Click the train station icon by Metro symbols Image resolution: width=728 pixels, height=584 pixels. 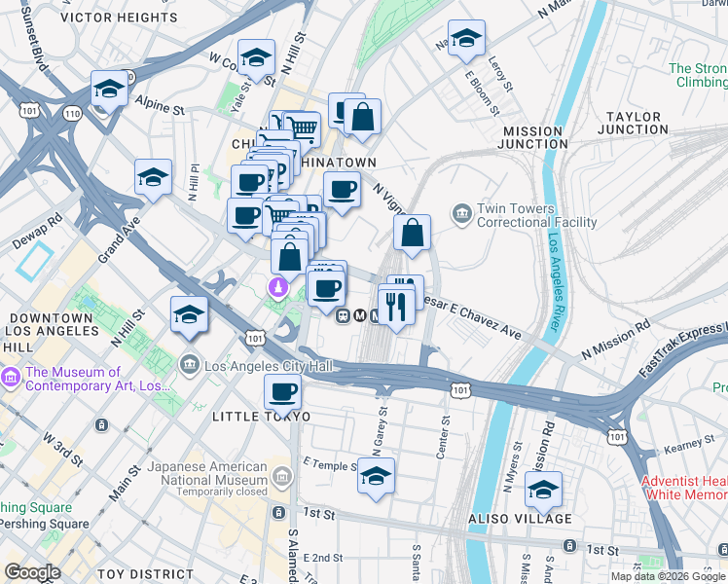click(x=344, y=316)
